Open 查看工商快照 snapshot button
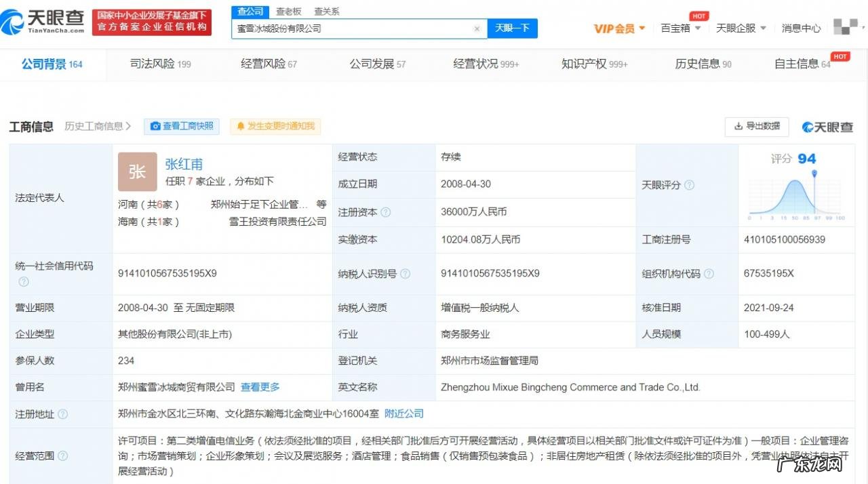868x484 pixels. coord(182,126)
